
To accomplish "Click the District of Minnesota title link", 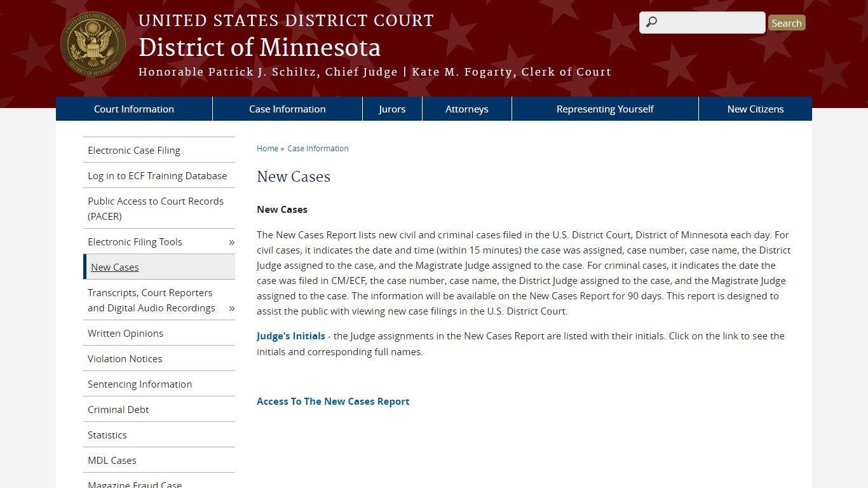I will click(259, 48).
